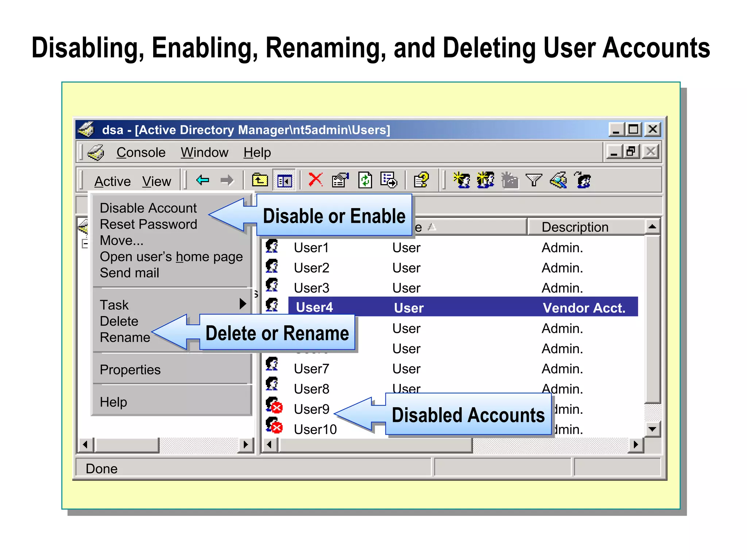Open Properties via toolbar icon
Image resolution: width=747 pixels, height=560 pixels.
tap(340, 180)
